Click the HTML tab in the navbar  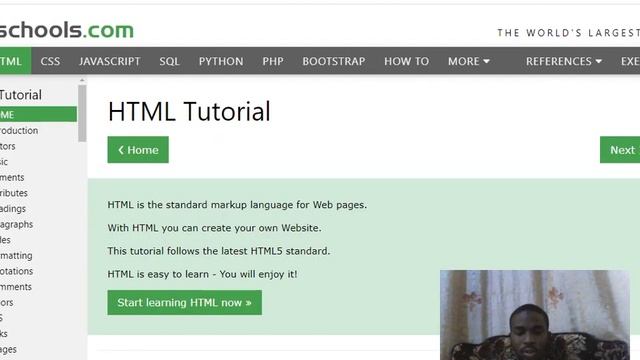tap(16, 61)
